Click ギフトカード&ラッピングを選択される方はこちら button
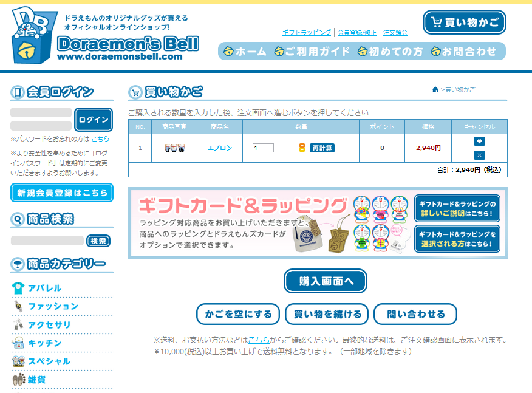 (x=457, y=239)
